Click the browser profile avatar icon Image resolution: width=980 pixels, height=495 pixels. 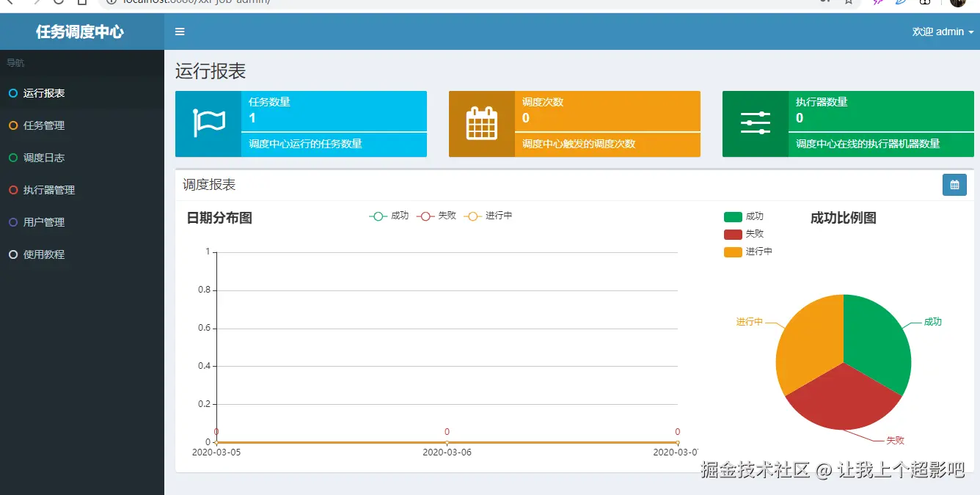[957, 2]
